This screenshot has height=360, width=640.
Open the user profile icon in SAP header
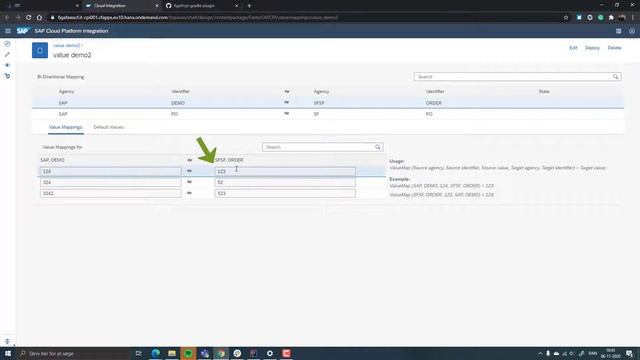point(632,31)
